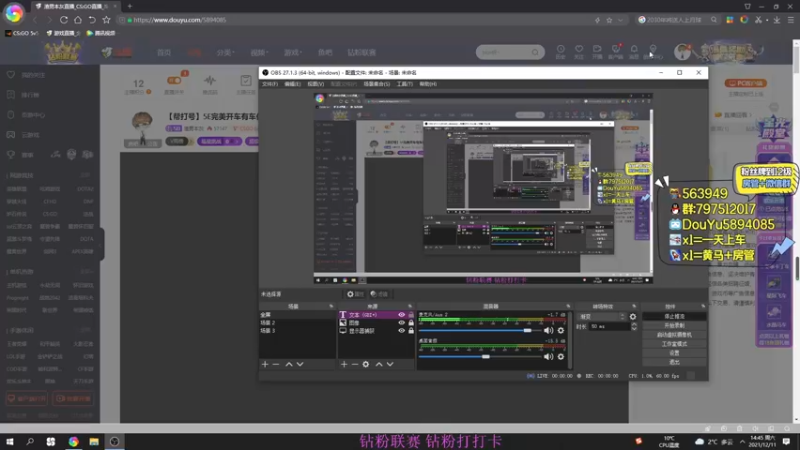
Task: Open the Douyu history clock icon
Action: pyautogui.click(x=560, y=51)
